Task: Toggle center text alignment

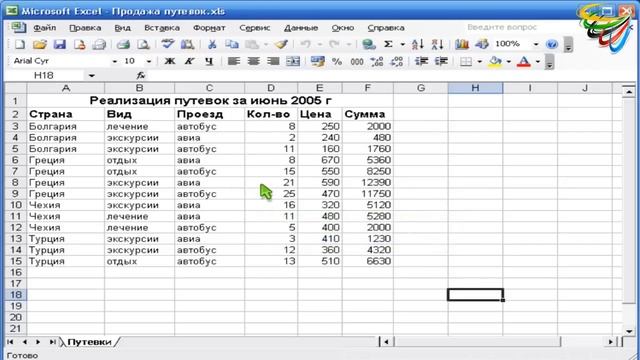Action: click(x=253, y=62)
